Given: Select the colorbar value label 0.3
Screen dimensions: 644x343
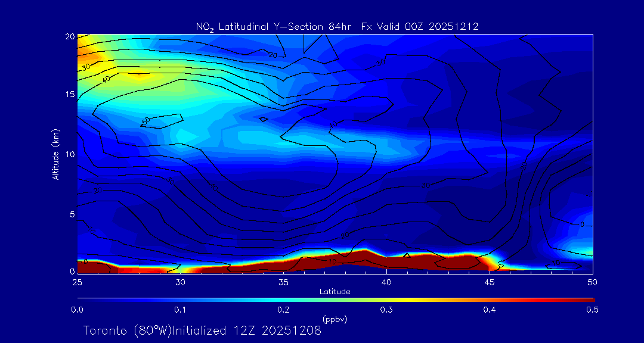Looking at the screenshot, I should tap(386, 310).
